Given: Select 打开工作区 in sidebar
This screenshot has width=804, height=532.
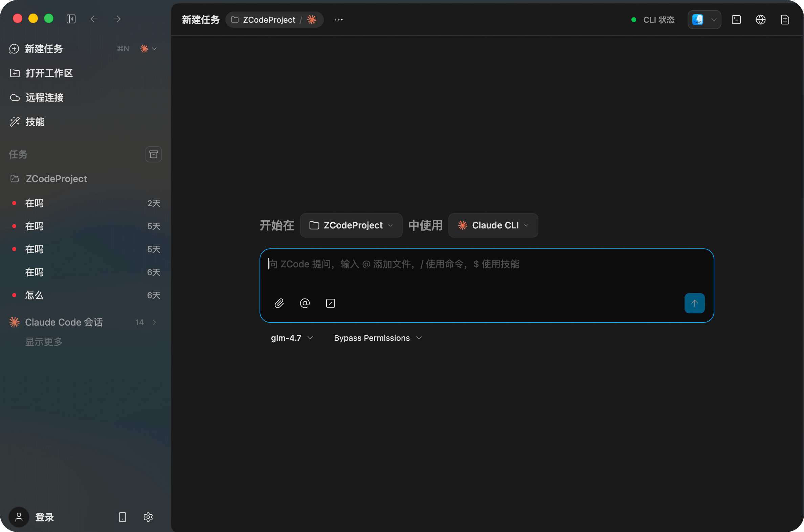Looking at the screenshot, I should (x=49, y=73).
